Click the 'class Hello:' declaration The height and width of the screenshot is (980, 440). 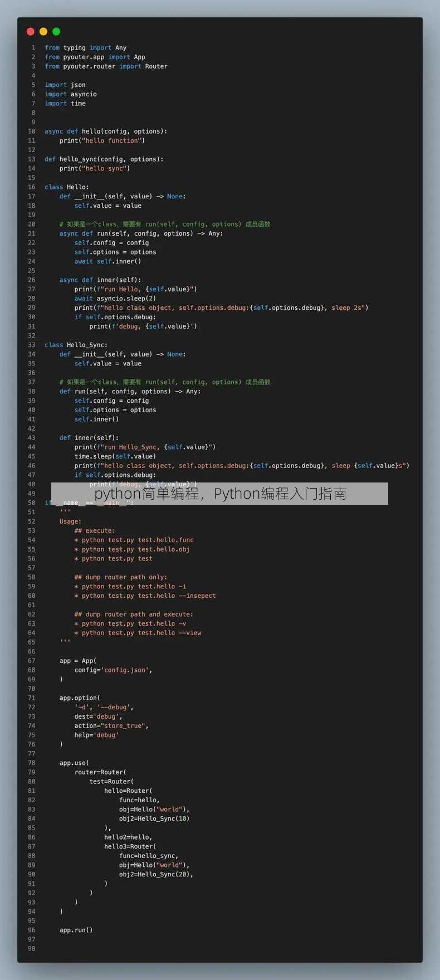67,187
